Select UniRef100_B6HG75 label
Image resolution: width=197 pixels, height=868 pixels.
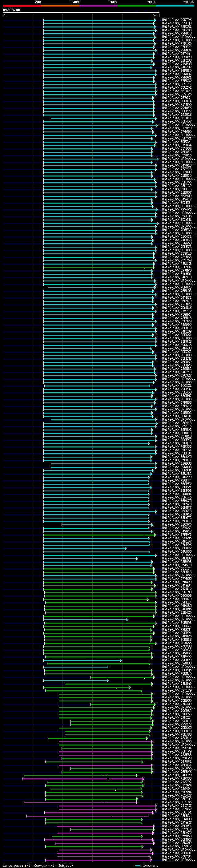click(177, 501)
